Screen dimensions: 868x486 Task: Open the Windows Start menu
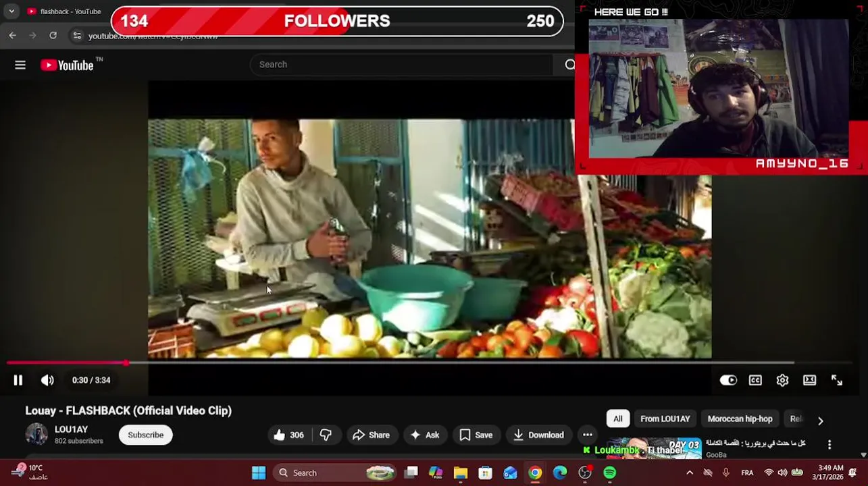[x=259, y=473]
